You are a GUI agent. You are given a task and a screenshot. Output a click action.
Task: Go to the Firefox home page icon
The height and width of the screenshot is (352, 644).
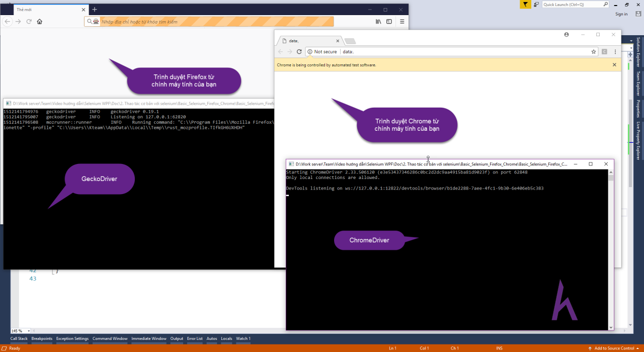point(39,22)
